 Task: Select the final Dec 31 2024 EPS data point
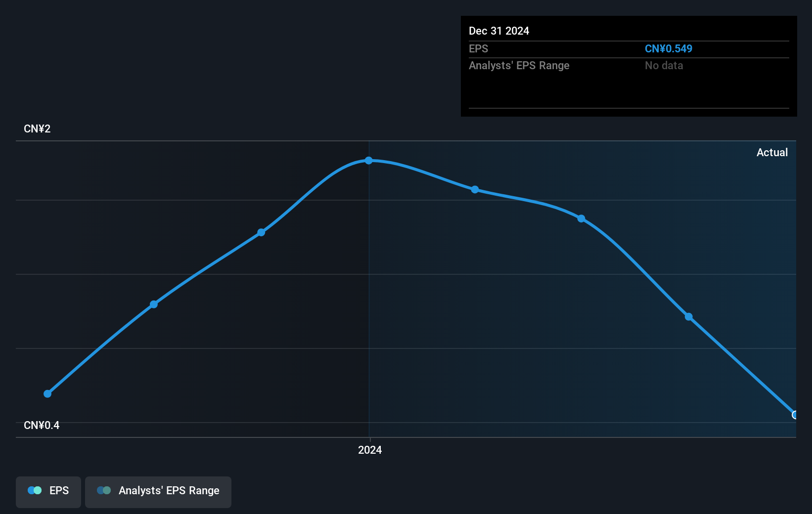point(795,415)
